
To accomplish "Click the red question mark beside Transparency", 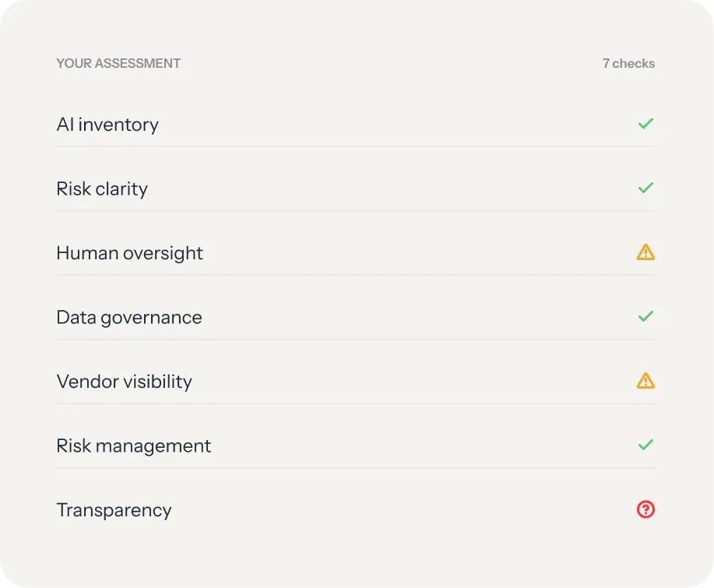I will pyautogui.click(x=645, y=509).
